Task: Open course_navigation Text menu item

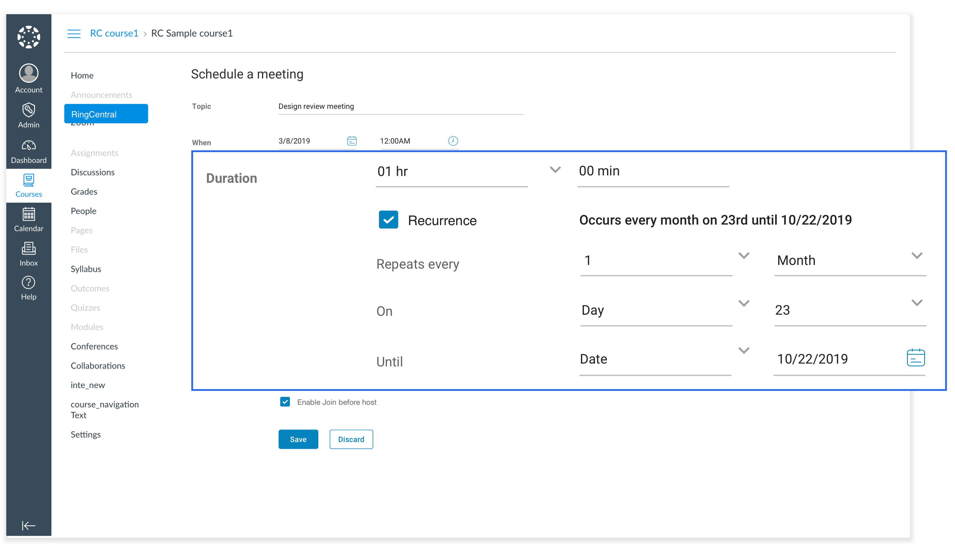Action: (x=105, y=410)
